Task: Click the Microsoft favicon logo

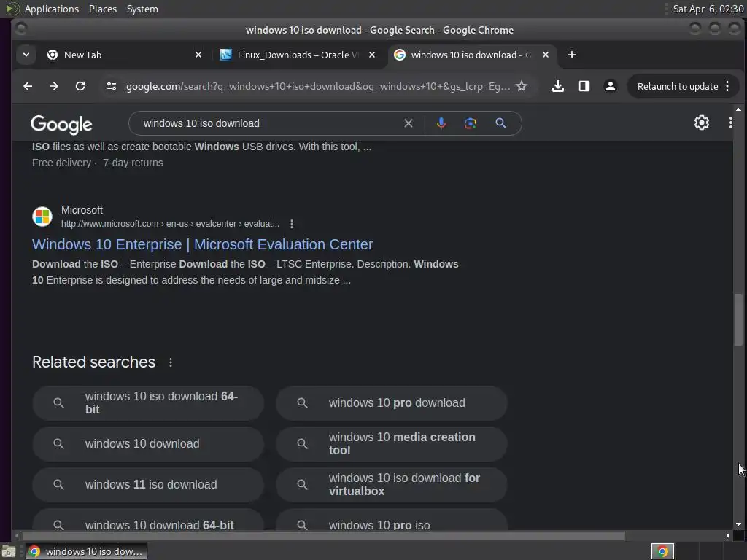Action: click(42, 216)
